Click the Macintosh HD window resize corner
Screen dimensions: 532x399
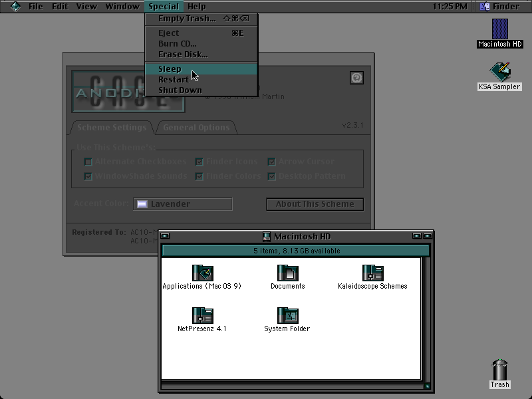click(x=427, y=386)
